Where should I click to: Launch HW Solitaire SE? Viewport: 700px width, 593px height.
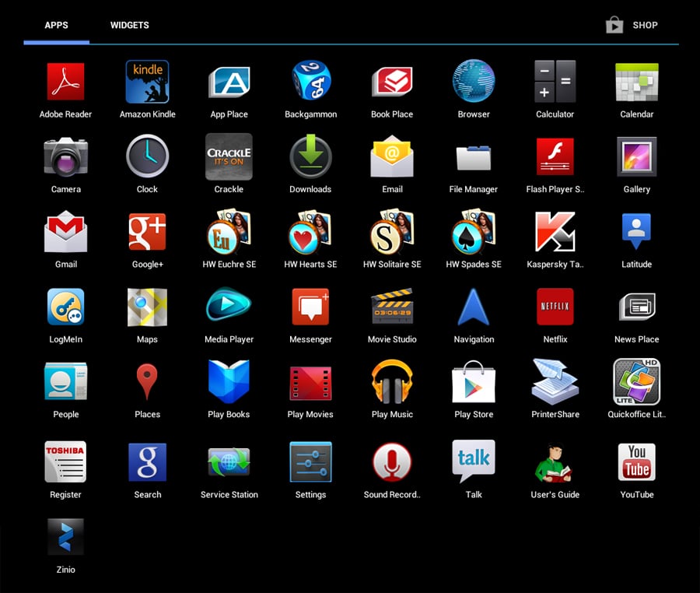(392, 231)
